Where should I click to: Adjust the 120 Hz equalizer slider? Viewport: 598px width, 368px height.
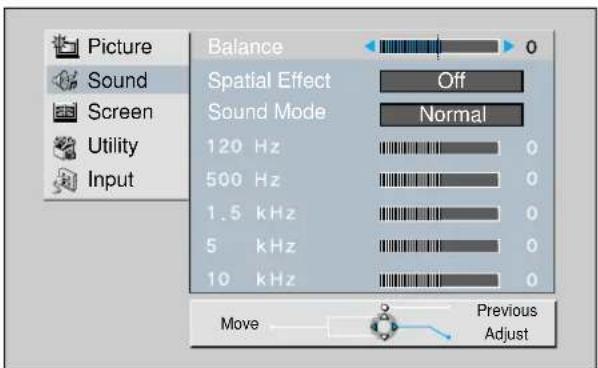click(439, 148)
